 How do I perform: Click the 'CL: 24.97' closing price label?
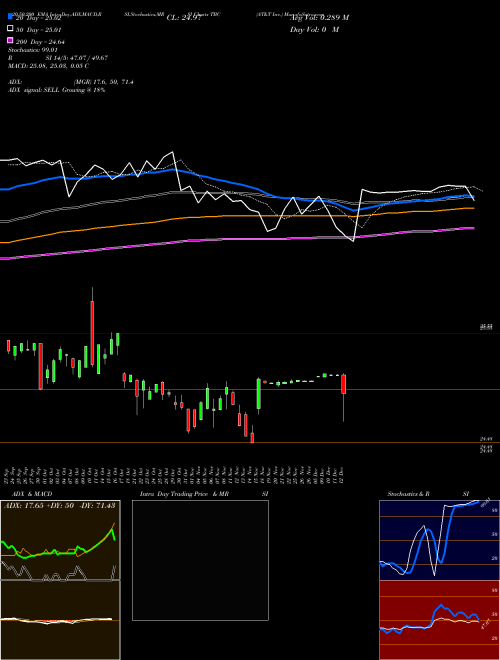pyautogui.click(x=183, y=18)
